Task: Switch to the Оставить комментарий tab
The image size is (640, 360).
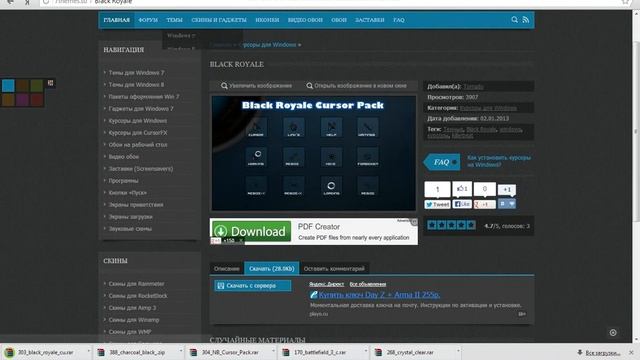Action: (x=334, y=269)
